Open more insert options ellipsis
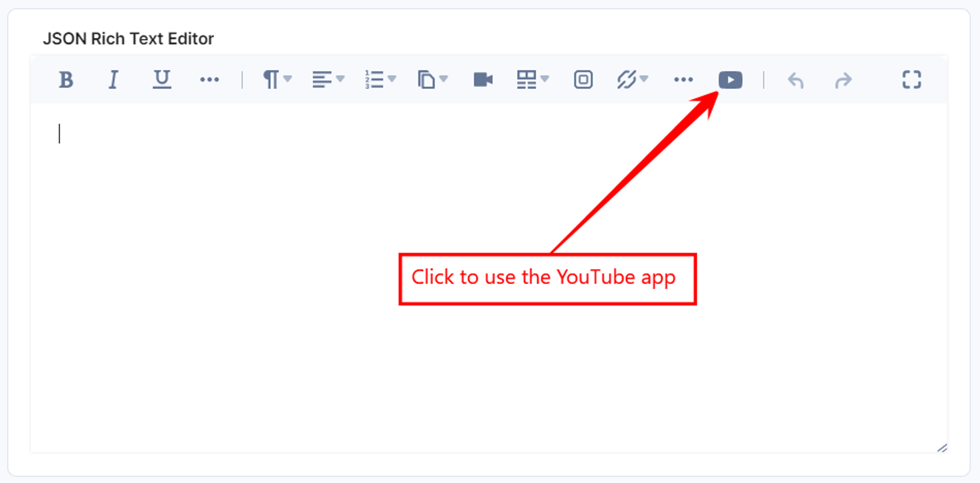The width and height of the screenshot is (980, 483). (683, 80)
